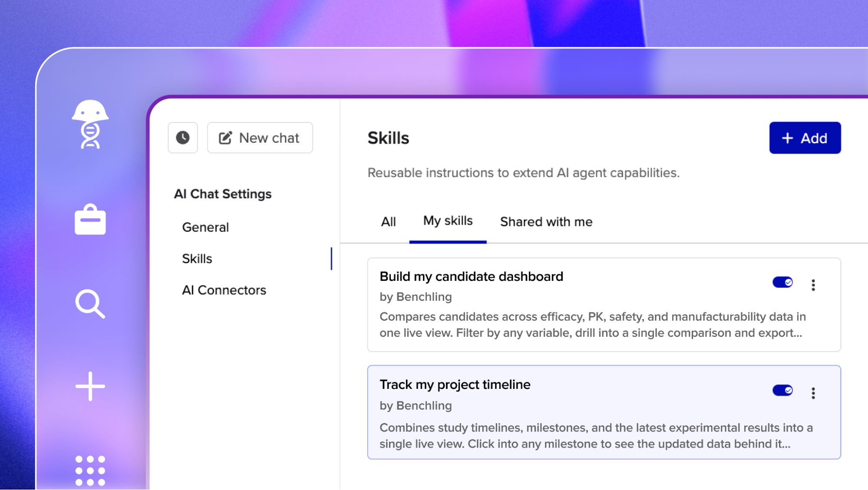Open chat history clock icon
Viewport: 868px width, 490px height.
pos(183,138)
